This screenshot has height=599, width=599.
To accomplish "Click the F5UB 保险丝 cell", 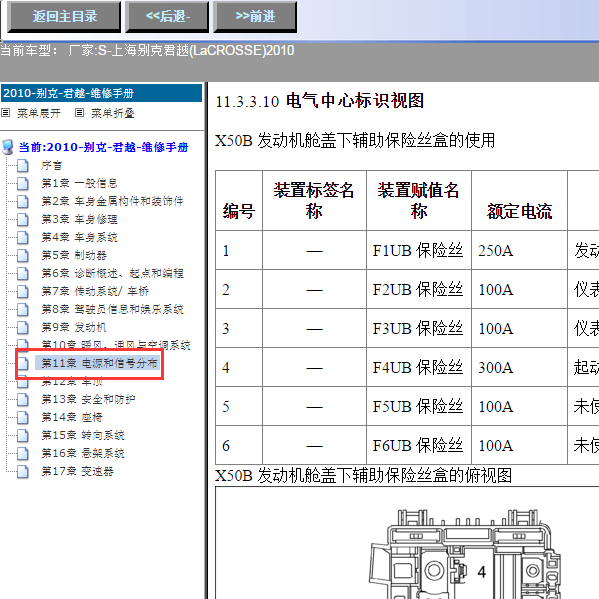I will [418, 406].
